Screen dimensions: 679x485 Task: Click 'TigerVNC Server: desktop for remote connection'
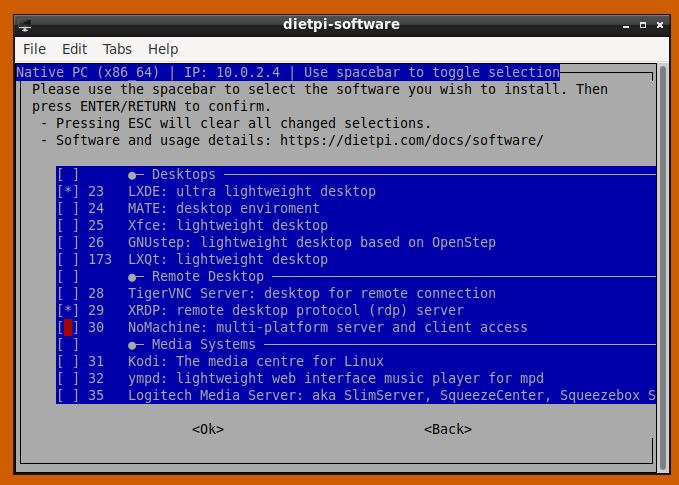312,293
